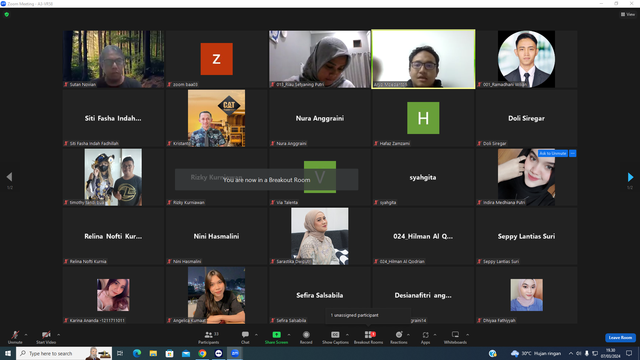Select Seppy Lantias Suri's tile

pos(527,236)
